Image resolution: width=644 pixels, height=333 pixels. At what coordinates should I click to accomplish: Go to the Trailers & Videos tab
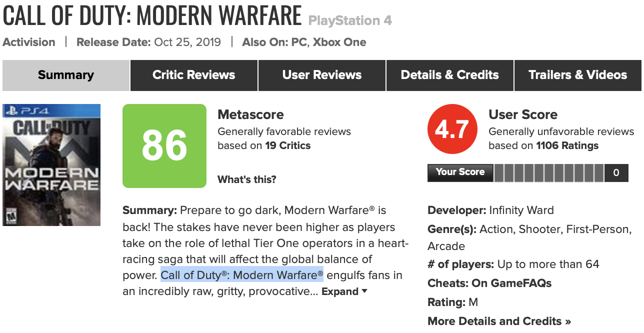point(578,75)
